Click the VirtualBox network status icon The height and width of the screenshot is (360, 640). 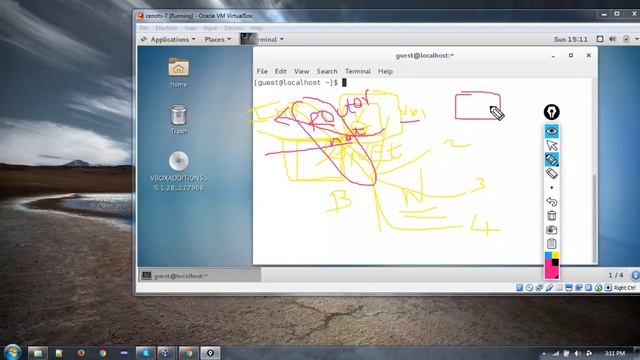[x=539, y=288]
